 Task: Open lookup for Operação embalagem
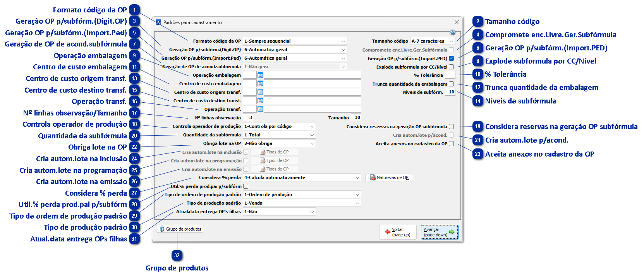260,75
